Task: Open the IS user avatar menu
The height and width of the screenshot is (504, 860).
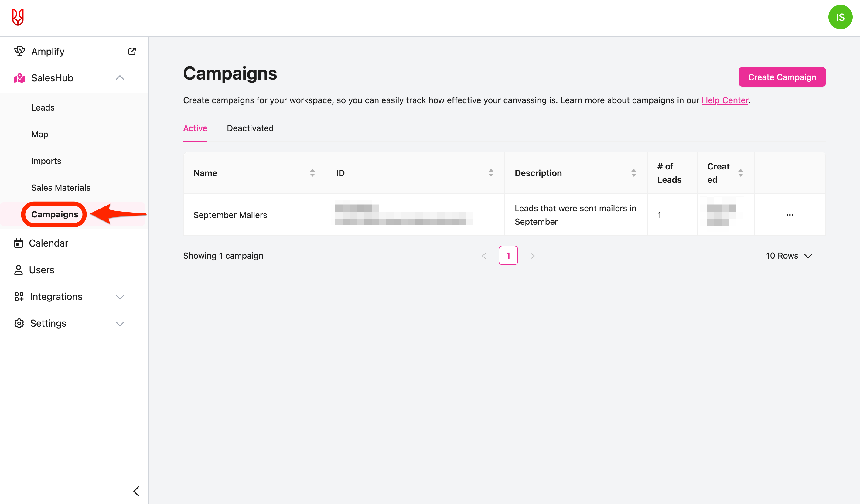Action: click(840, 17)
